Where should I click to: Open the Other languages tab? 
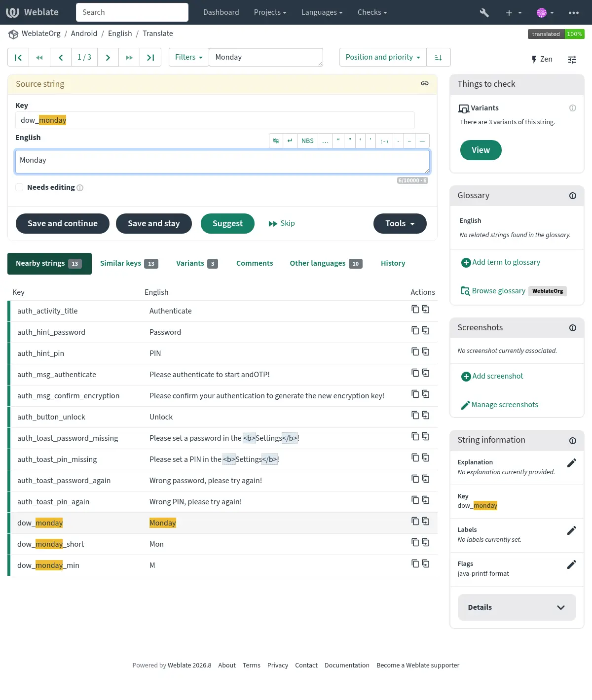pyautogui.click(x=326, y=264)
